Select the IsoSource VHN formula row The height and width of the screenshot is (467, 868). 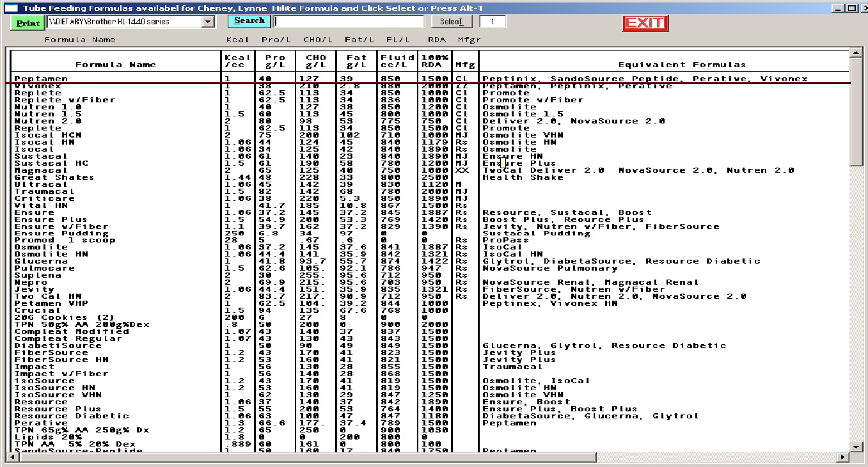pyautogui.click(x=429, y=395)
